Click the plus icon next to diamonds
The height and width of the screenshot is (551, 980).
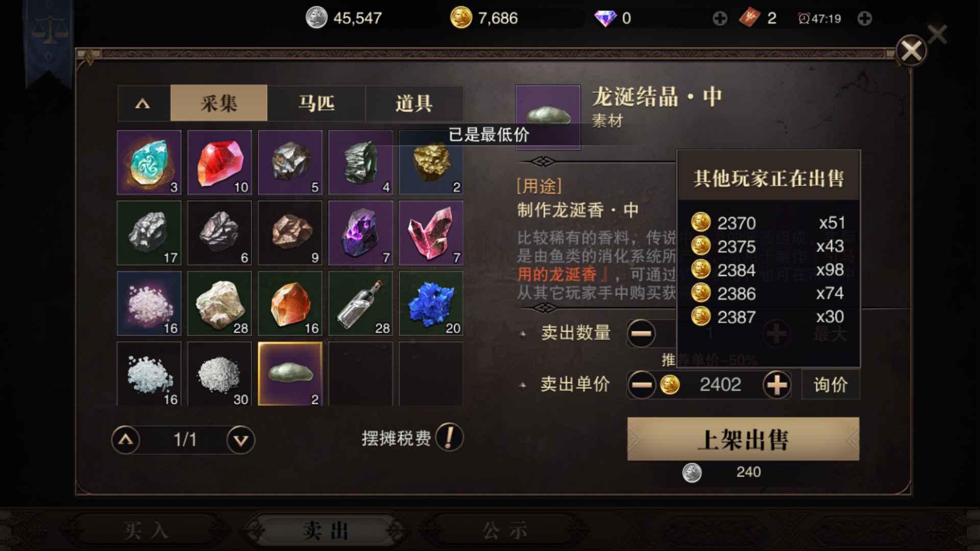(x=720, y=19)
